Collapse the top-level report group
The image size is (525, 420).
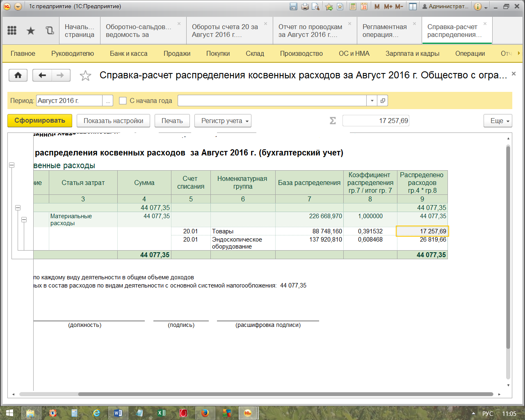tap(12, 165)
